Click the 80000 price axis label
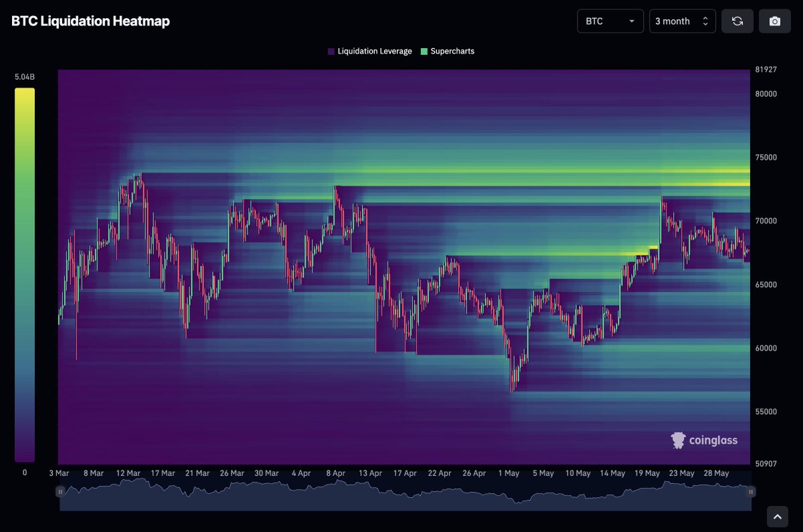The width and height of the screenshot is (803, 532). (x=766, y=94)
